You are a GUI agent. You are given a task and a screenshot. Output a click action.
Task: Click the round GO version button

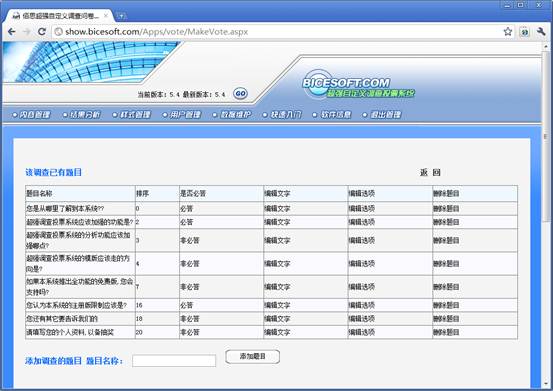pos(241,93)
